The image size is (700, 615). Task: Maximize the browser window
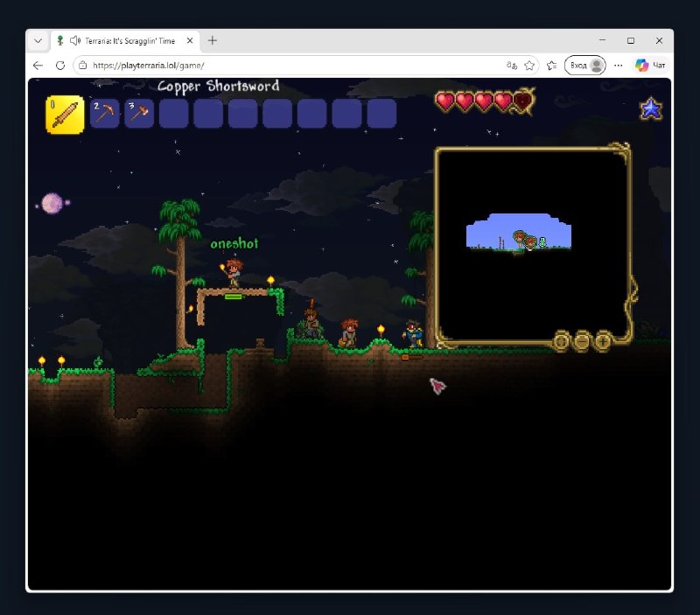pos(631,40)
